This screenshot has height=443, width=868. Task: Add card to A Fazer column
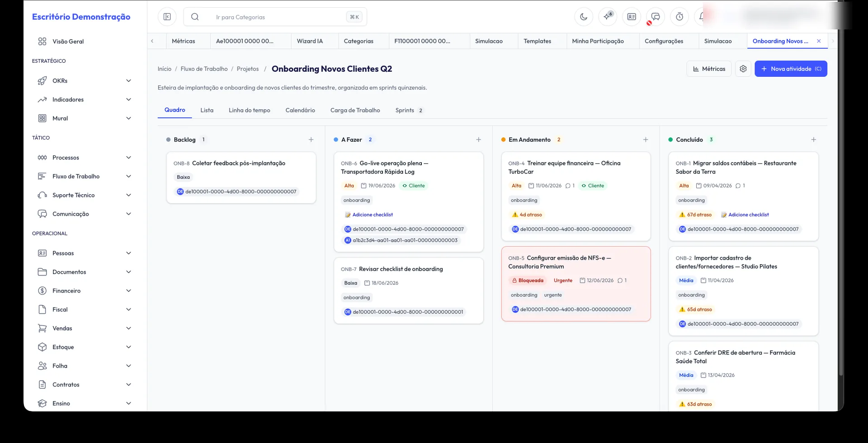(479, 140)
